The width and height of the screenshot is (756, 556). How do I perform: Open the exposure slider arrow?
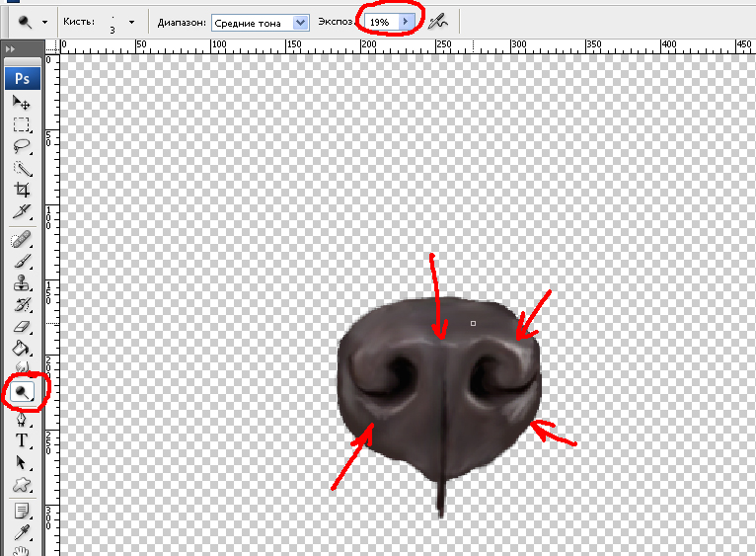pyautogui.click(x=405, y=21)
